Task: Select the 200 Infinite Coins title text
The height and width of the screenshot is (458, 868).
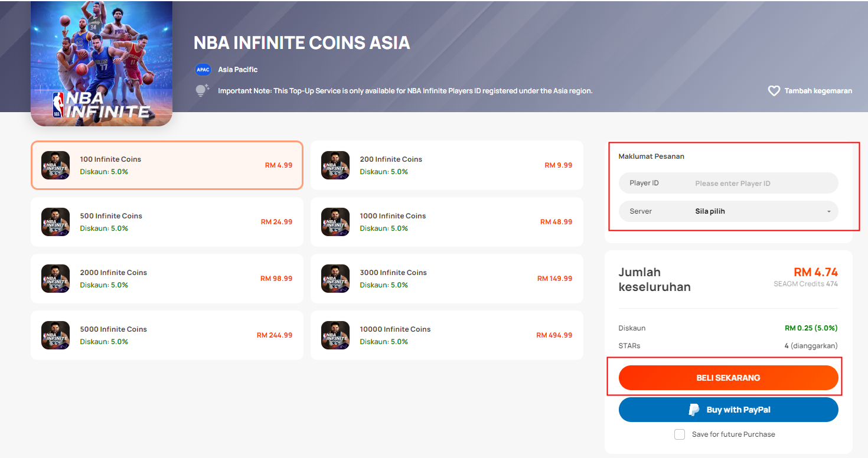Action: tap(391, 159)
